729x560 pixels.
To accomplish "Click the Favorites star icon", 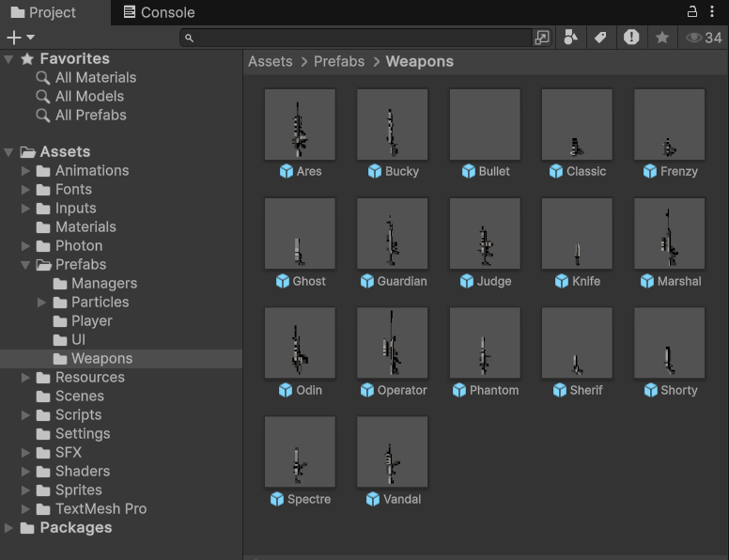I will point(27,58).
